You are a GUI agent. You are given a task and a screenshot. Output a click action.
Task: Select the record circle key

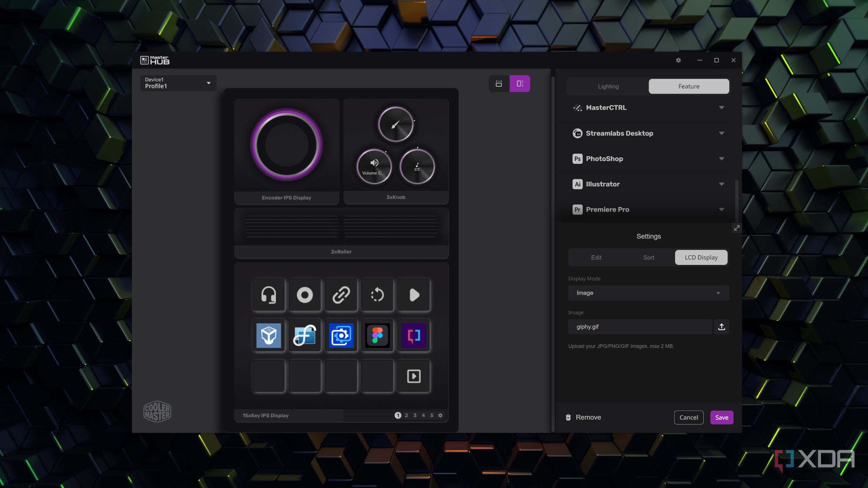(305, 295)
